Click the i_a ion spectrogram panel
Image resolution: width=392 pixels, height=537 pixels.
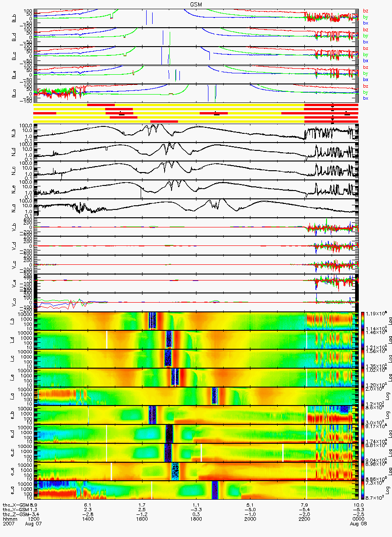tap(196, 397)
